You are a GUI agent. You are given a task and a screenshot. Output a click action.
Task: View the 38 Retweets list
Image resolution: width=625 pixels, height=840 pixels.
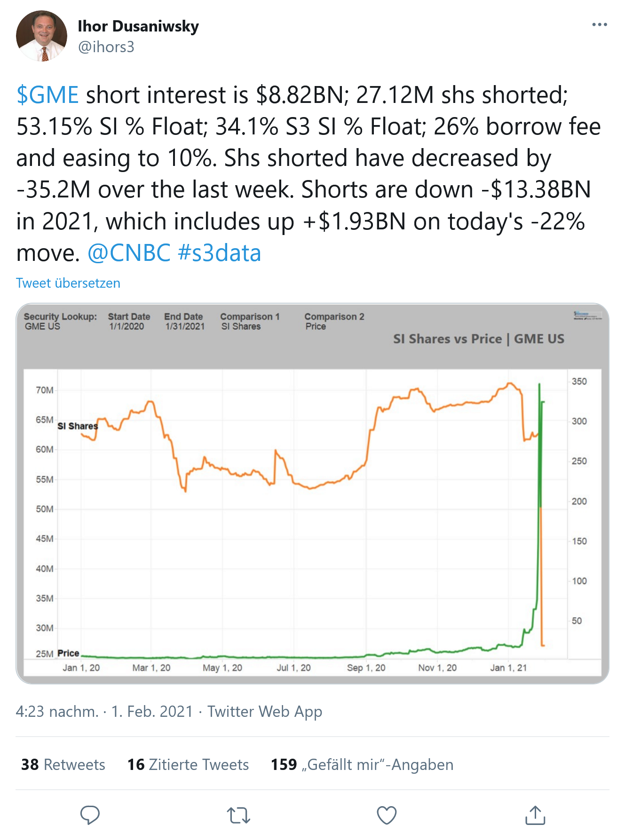click(x=63, y=764)
